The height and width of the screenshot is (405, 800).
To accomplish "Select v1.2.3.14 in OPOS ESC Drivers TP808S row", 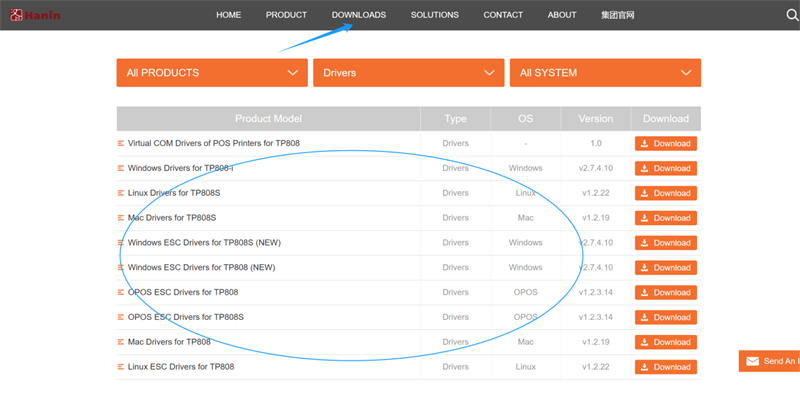I will coord(596,317).
